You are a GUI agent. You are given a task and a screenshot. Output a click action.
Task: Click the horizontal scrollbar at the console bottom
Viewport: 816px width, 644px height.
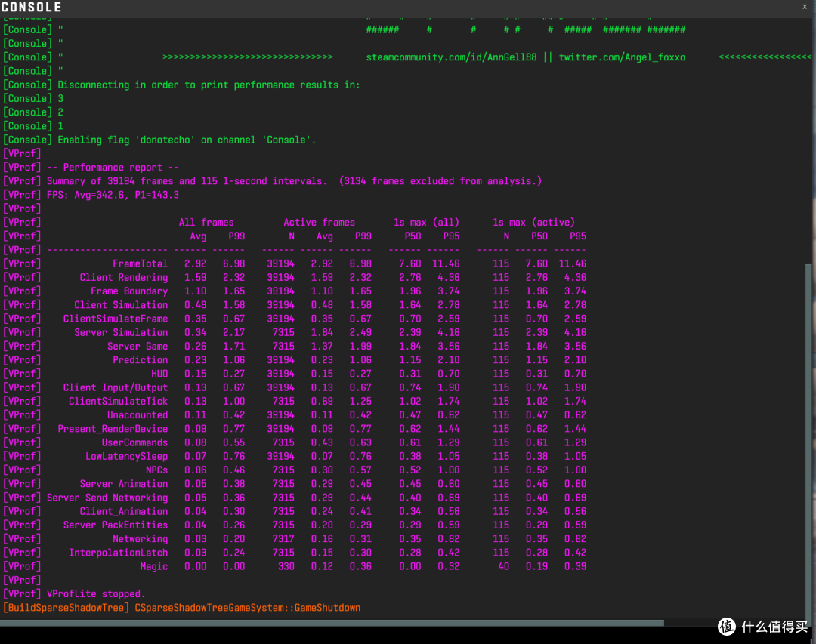point(332,623)
